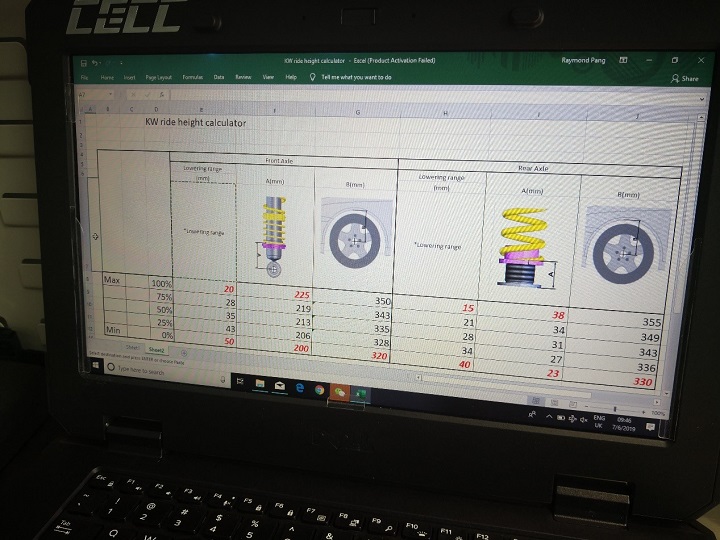The width and height of the screenshot is (720, 540).
Task: Click the Cancel (X) formula bar icon
Action: click(134, 95)
